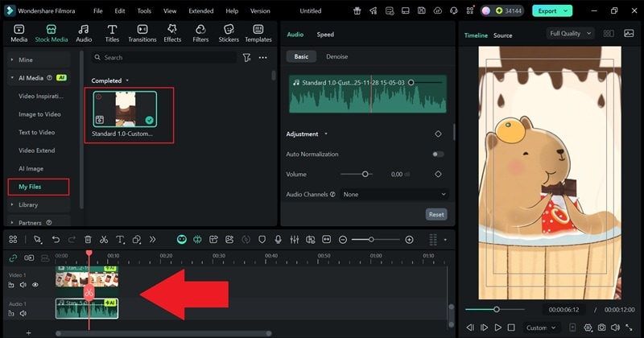Image resolution: width=644 pixels, height=338 pixels.
Task: Click the media Search field
Action: pos(164,57)
